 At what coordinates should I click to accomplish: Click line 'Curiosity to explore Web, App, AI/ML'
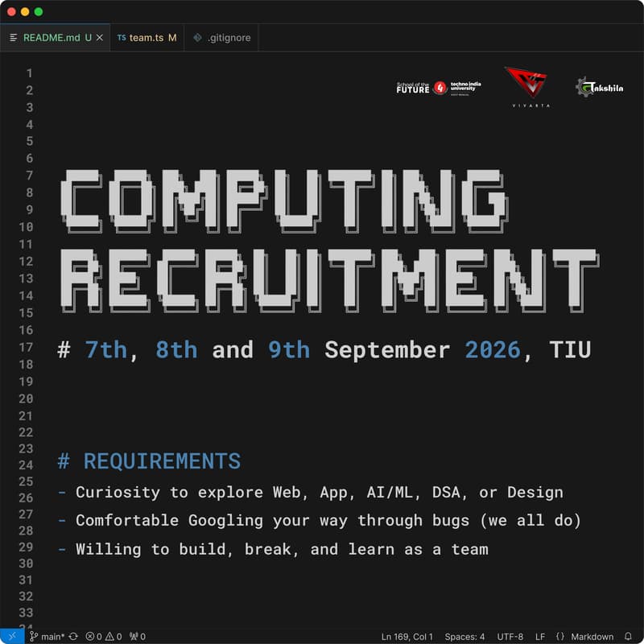pyautogui.click(x=311, y=493)
